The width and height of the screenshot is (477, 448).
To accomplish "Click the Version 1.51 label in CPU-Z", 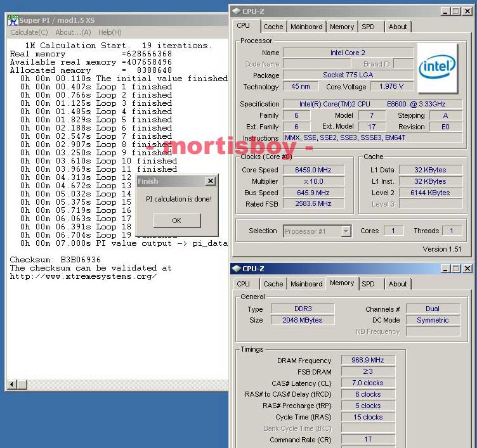I will pyautogui.click(x=442, y=249).
